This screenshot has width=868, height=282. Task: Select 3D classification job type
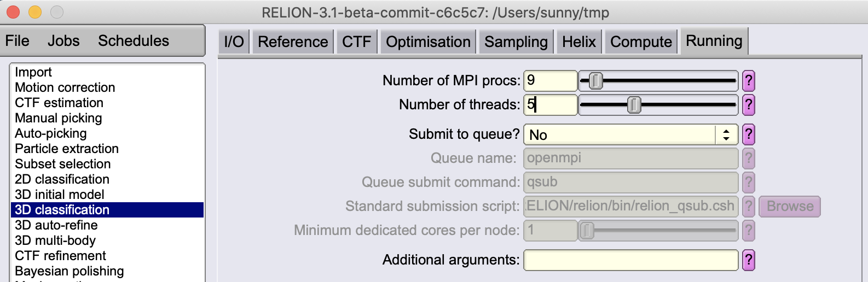coord(107,210)
